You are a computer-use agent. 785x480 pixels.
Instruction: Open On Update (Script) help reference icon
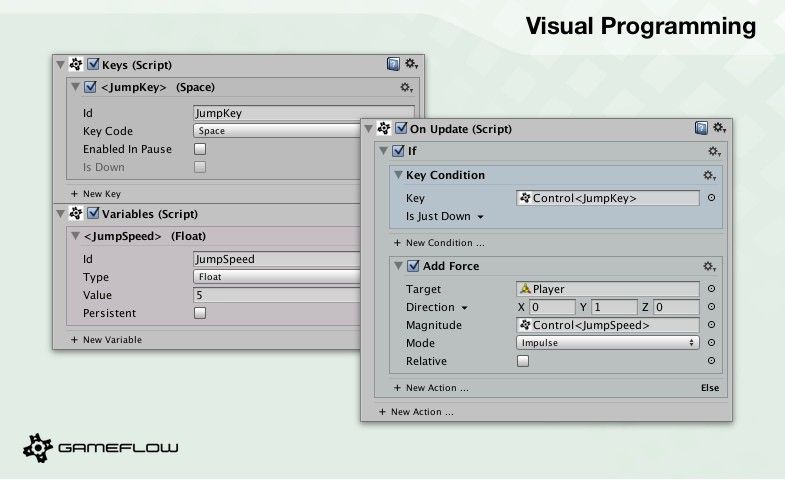[x=701, y=128]
